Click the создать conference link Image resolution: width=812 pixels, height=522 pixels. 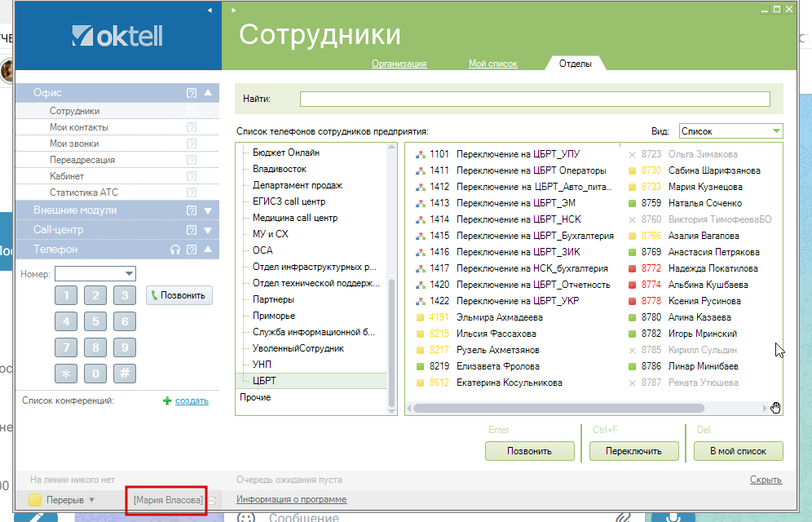(x=192, y=400)
